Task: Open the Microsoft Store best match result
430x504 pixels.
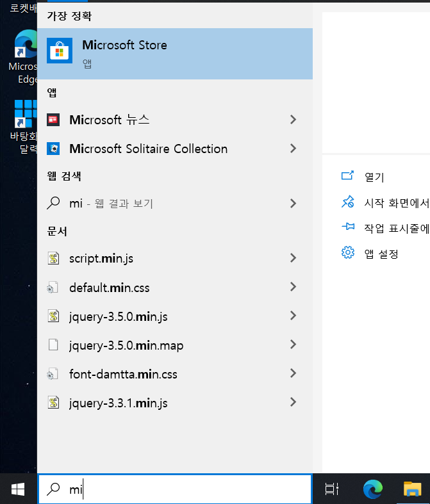Action: pos(175,54)
